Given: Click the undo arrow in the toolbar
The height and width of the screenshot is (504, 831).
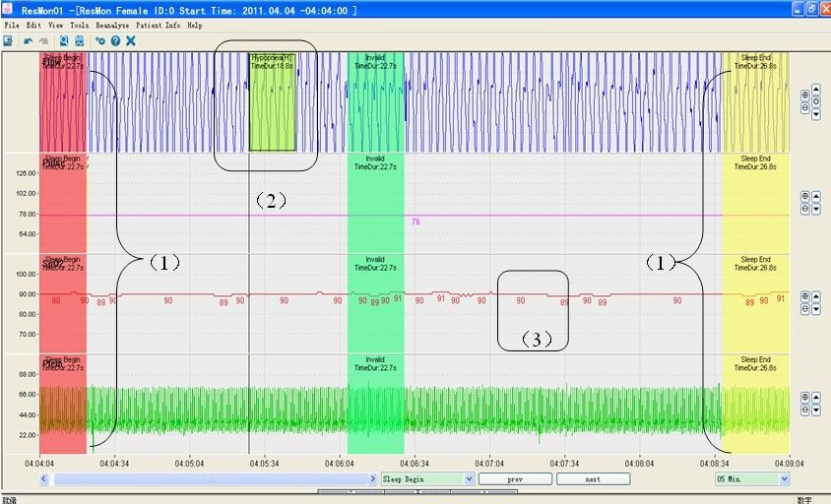Looking at the screenshot, I should [27, 40].
